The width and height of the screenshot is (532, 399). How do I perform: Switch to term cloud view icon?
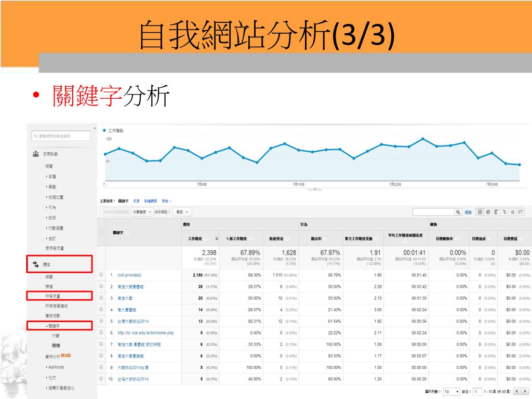pos(512,212)
